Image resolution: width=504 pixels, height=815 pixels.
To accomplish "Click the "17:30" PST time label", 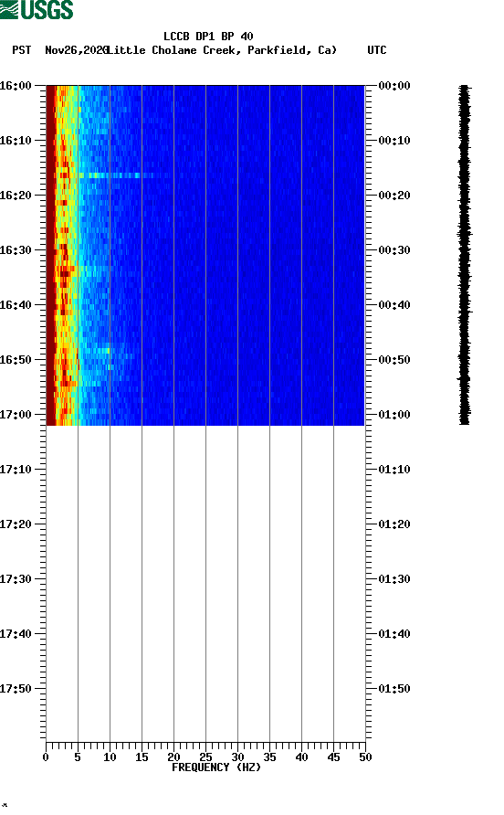I will click(16, 579).
